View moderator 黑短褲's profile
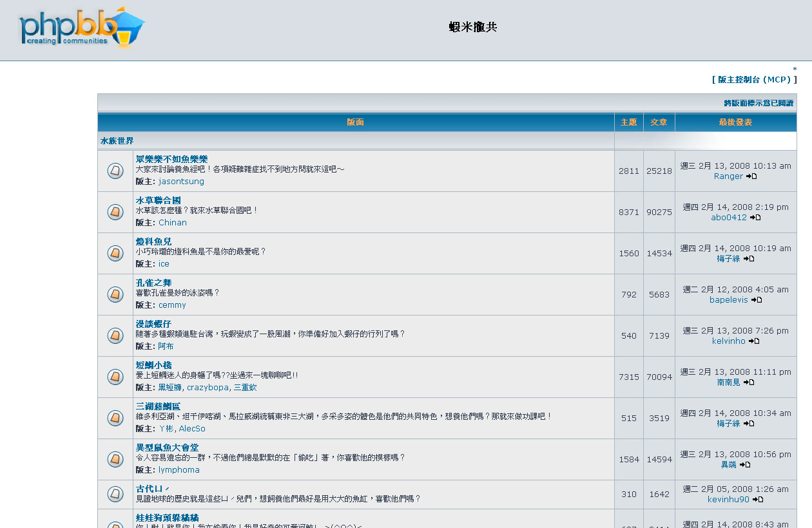This screenshot has height=528, width=812. point(170,388)
